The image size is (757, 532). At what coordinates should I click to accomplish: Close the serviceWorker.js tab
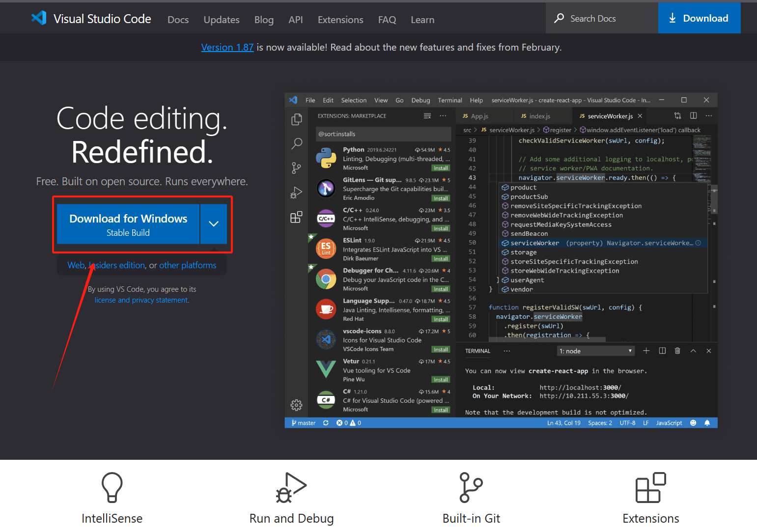[x=640, y=116]
